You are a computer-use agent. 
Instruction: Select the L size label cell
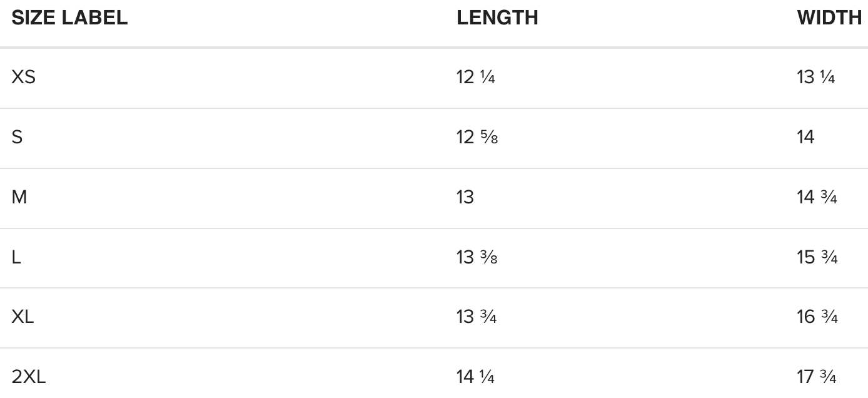(16, 257)
